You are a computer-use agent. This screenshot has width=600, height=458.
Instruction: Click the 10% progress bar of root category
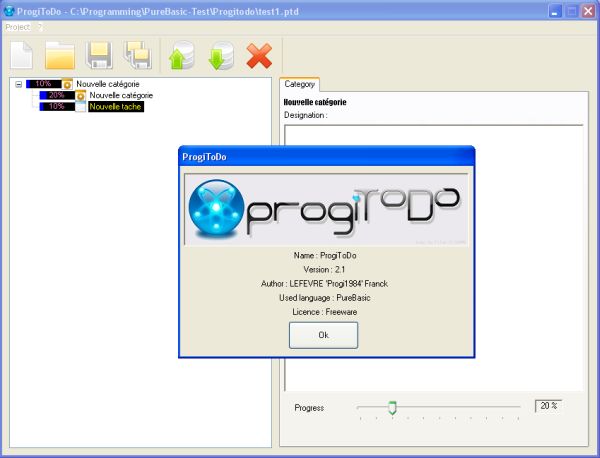(x=44, y=84)
